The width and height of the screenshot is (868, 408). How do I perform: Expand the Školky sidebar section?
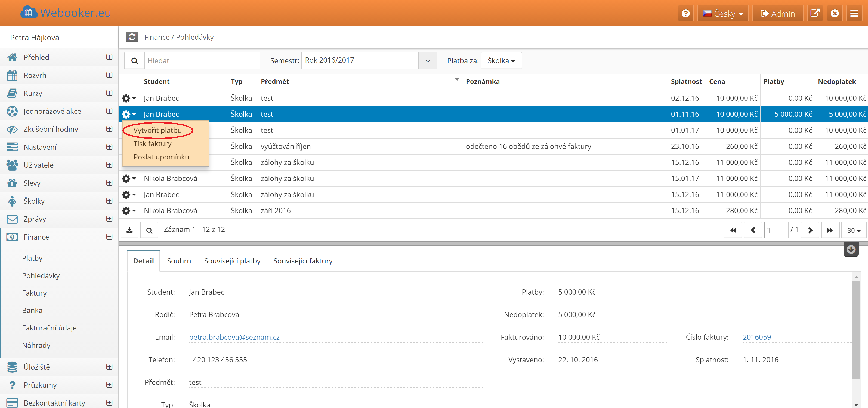109,201
